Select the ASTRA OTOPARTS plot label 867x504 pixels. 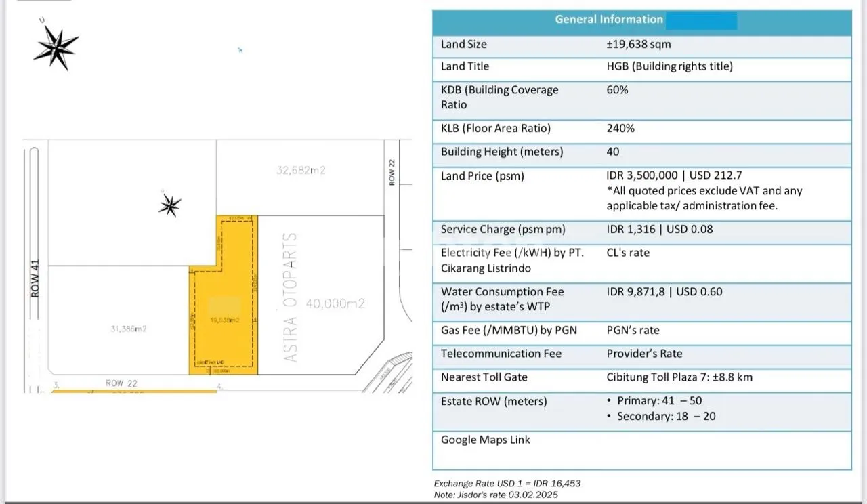coord(290,297)
